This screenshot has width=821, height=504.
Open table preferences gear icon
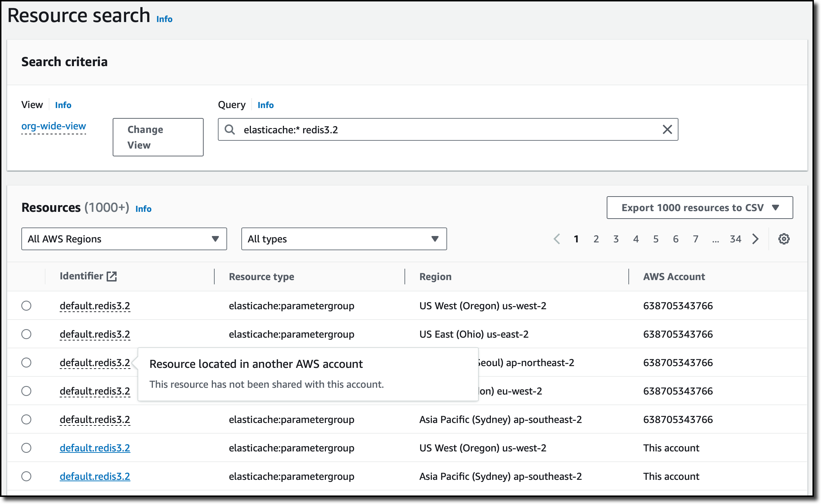pos(784,239)
